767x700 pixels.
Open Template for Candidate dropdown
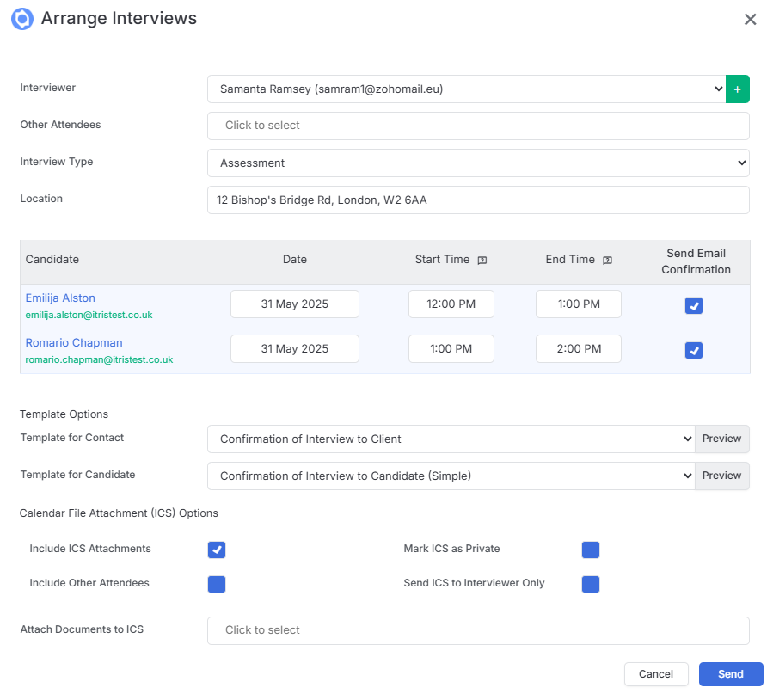click(451, 476)
